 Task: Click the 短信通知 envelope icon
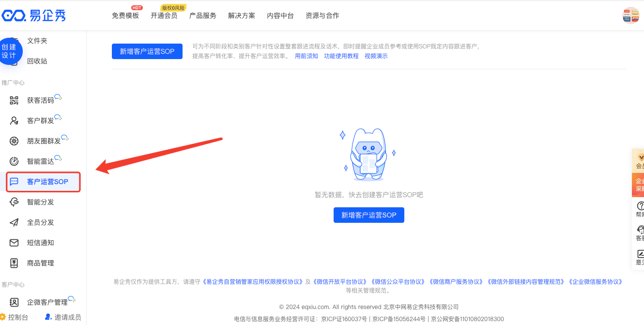coord(14,243)
